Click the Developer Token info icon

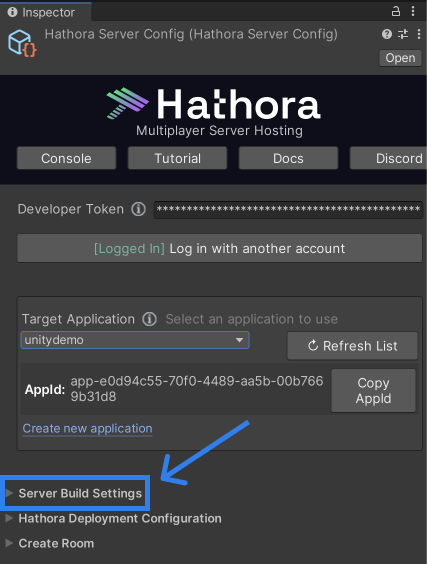(x=138, y=209)
